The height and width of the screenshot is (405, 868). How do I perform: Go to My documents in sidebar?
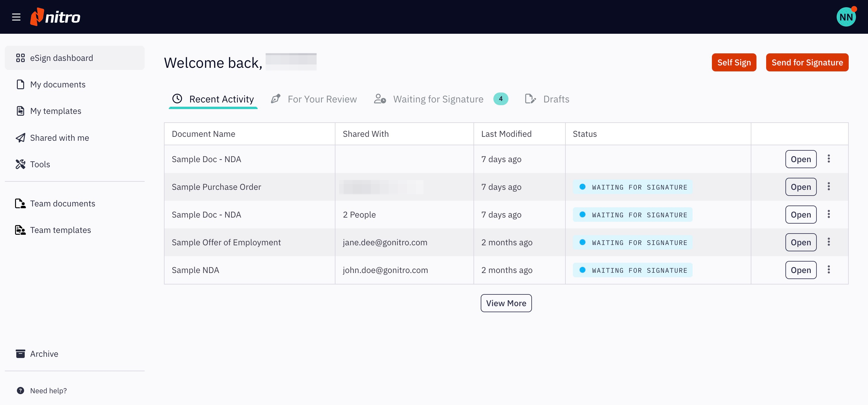58,85
